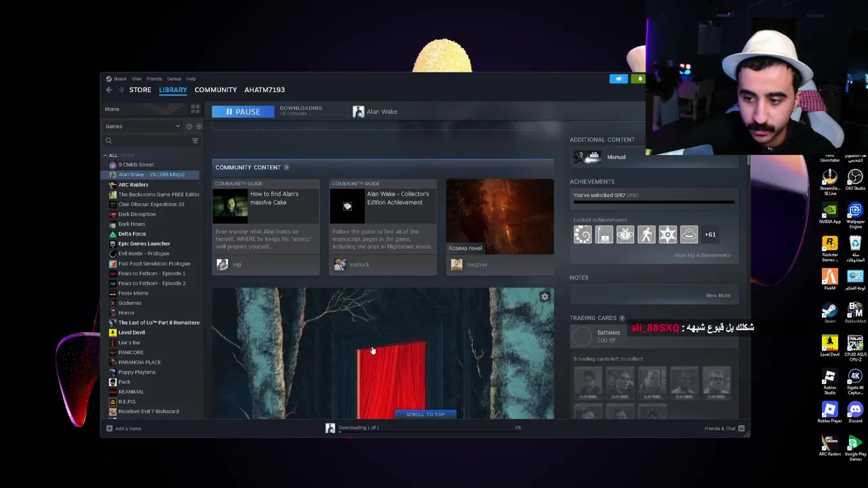Click the achievements progress bar

point(654,202)
